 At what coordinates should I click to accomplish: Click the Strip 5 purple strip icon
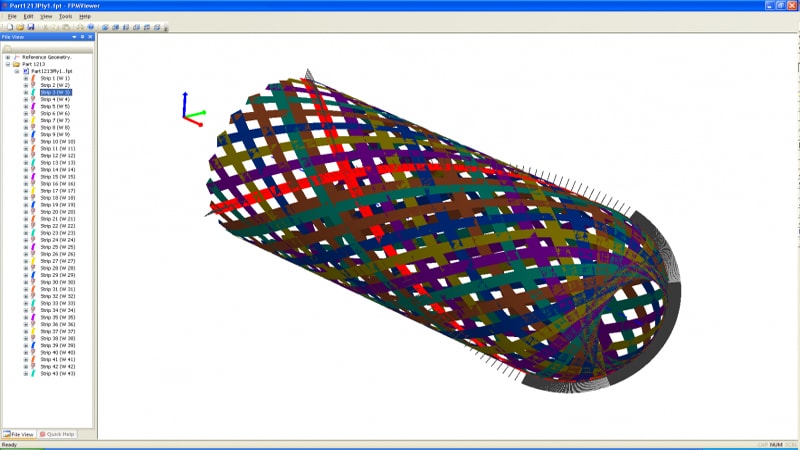pos(34,107)
